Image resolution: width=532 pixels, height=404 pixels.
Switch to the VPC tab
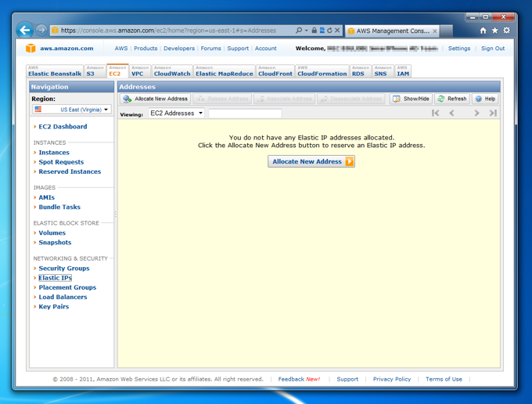click(140, 71)
